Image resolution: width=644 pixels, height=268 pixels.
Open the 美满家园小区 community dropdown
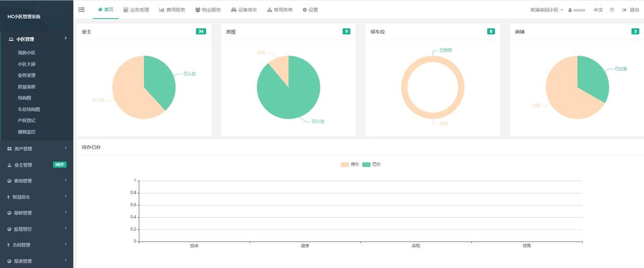[546, 10]
